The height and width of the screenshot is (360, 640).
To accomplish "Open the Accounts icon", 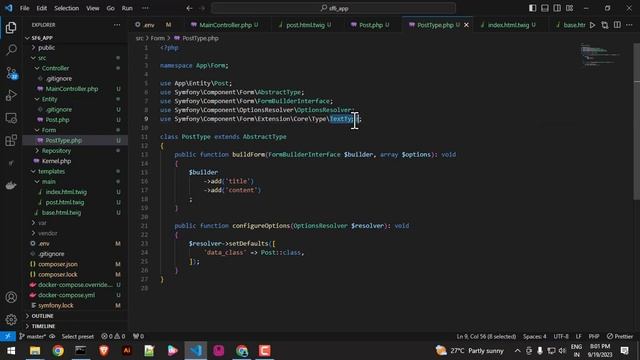I will tap(11, 297).
